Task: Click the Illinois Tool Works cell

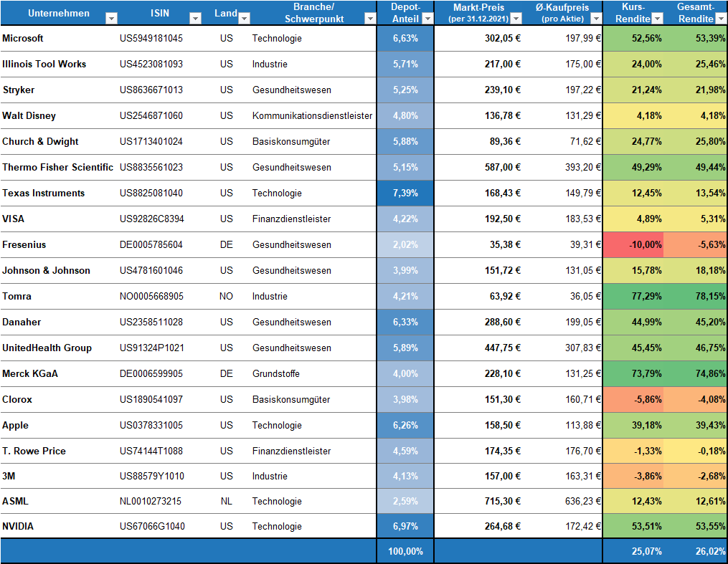Action: pos(44,64)
